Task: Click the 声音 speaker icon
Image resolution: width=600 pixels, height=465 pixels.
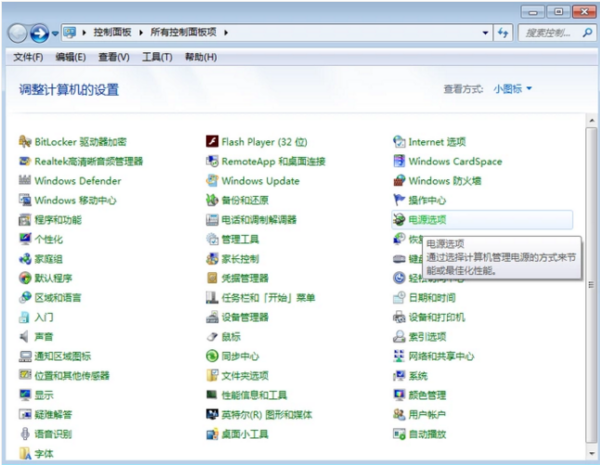Action: coord(25,336)
